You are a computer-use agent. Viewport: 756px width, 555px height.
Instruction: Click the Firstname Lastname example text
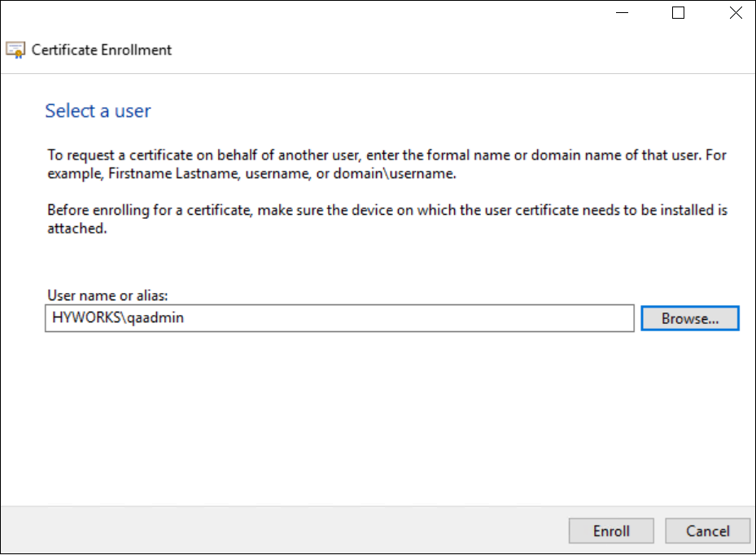pyautogui.click(x=174, y=173)
